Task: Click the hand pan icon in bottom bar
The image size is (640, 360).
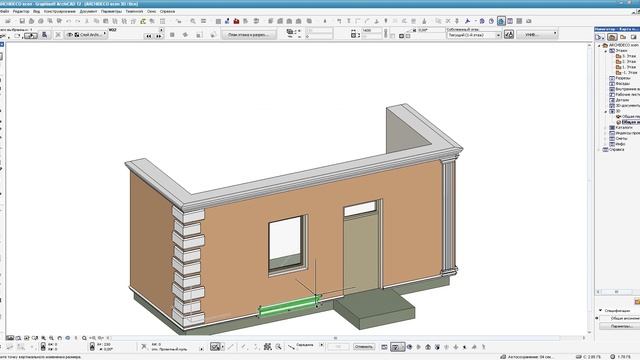Action: pyautogui.click(x=60, y=338)
